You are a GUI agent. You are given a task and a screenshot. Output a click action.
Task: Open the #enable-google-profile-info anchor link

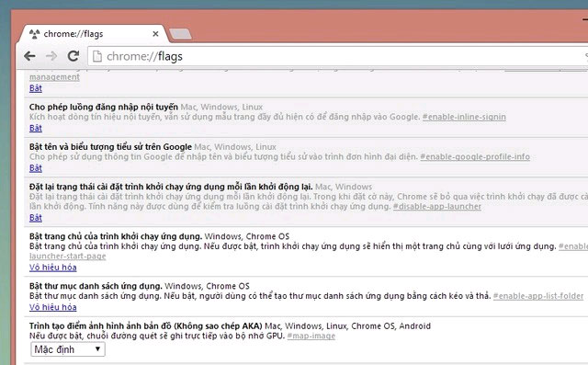(x=475, y=157)
